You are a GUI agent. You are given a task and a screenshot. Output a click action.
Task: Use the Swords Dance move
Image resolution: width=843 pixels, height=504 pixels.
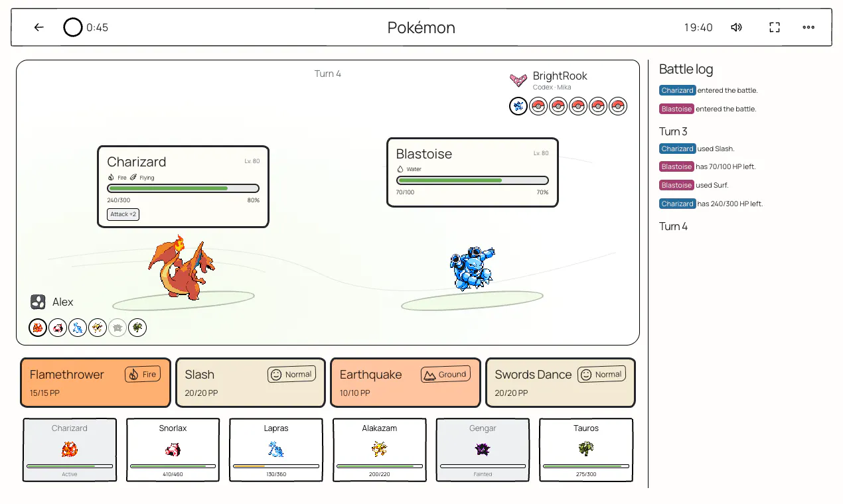(561, 383)
